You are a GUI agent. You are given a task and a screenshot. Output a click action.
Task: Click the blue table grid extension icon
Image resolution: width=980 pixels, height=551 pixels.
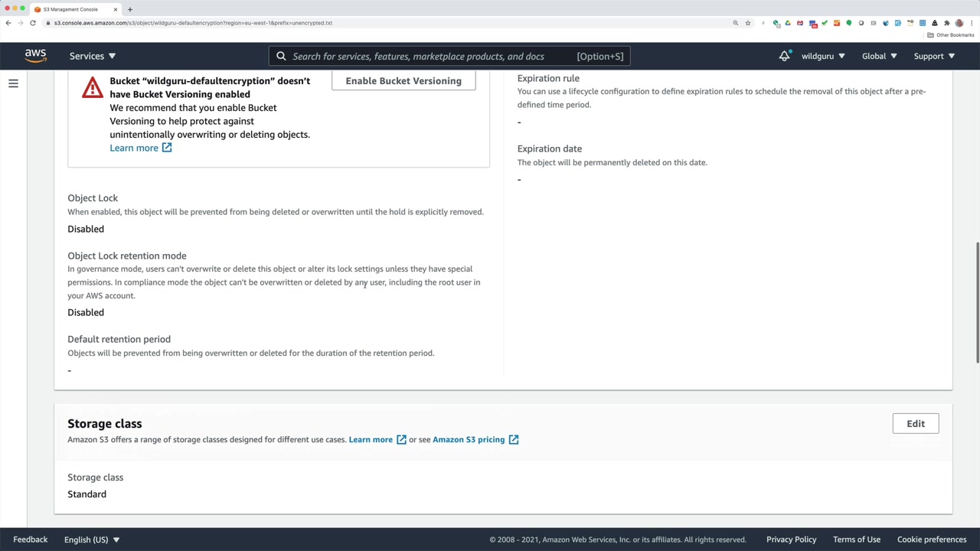click(923, 23)
